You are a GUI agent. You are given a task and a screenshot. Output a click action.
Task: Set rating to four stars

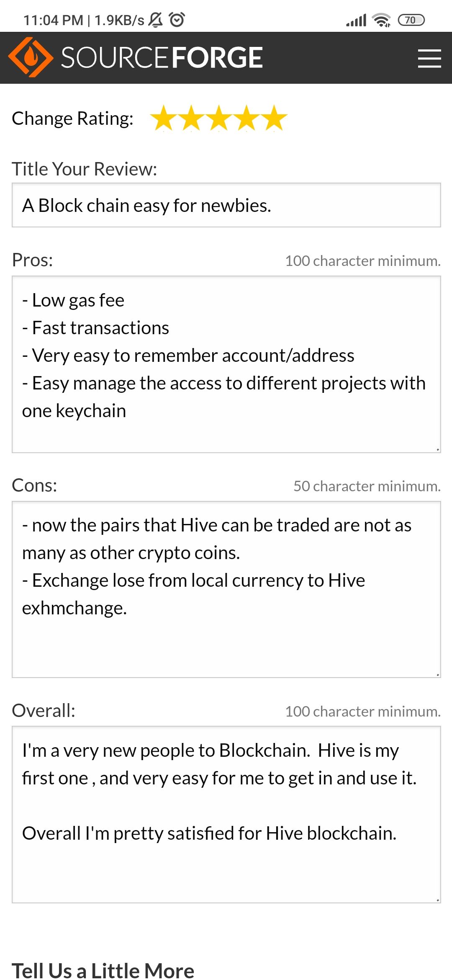pyautogui.click(x=247, y=118)
